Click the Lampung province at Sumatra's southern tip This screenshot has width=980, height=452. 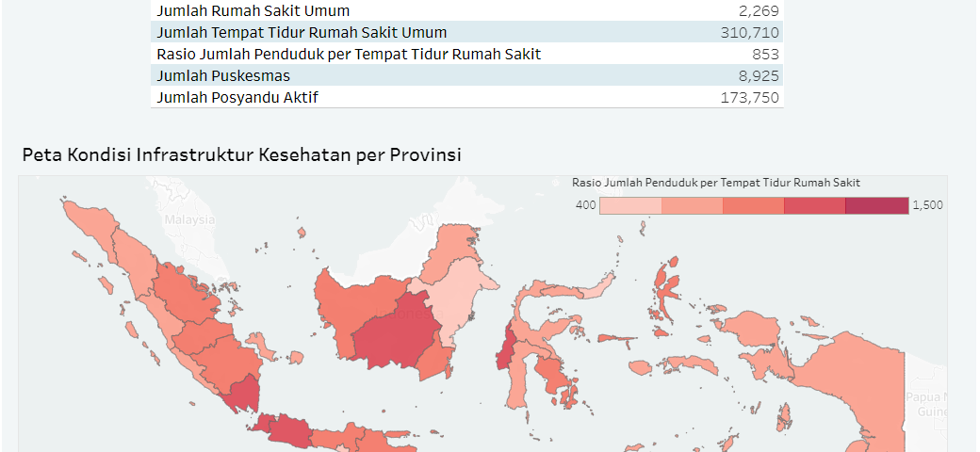242,394
